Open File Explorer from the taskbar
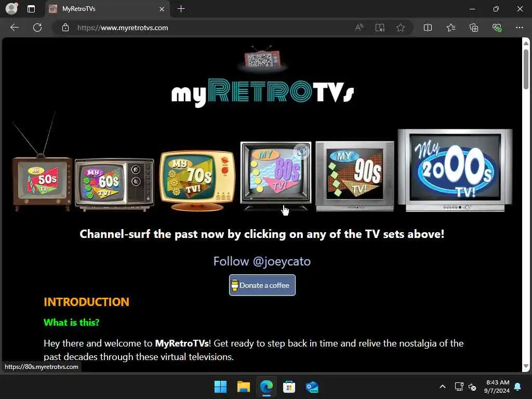532x399 pixels. click(244, 387)
